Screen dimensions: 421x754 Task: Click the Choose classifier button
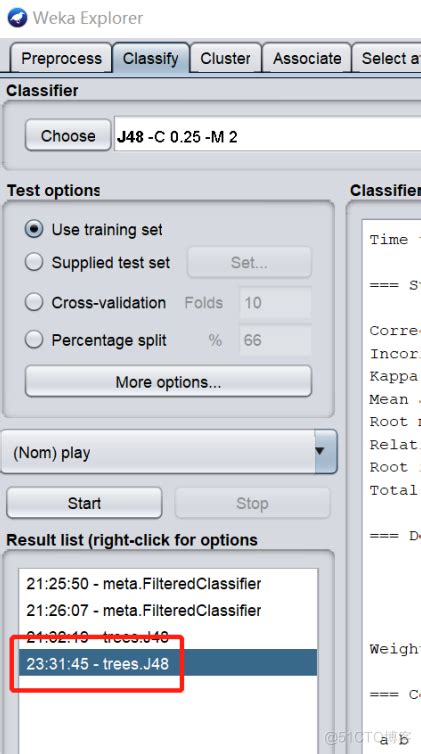point(68,136)
